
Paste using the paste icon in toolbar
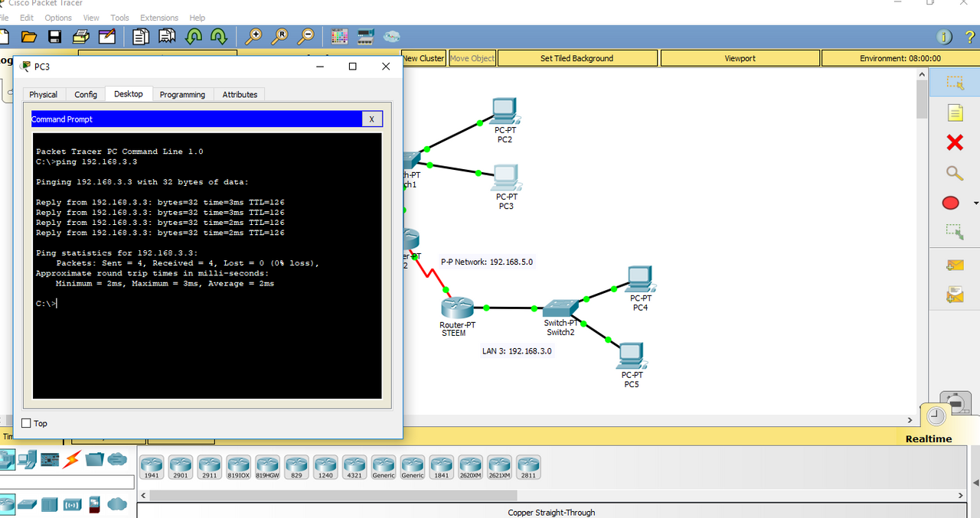click(x=167, y=36)
